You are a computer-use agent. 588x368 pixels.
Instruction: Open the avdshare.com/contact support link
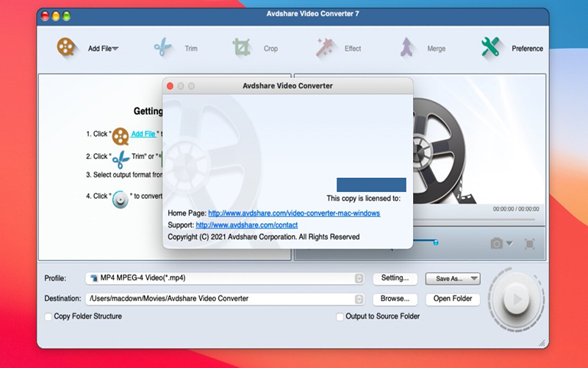[247, 225]
